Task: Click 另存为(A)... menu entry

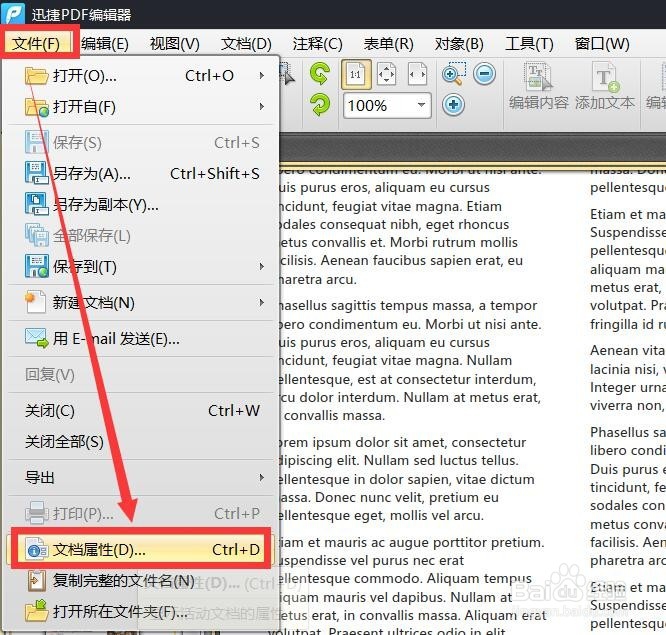Action: (x=140, y=173)
